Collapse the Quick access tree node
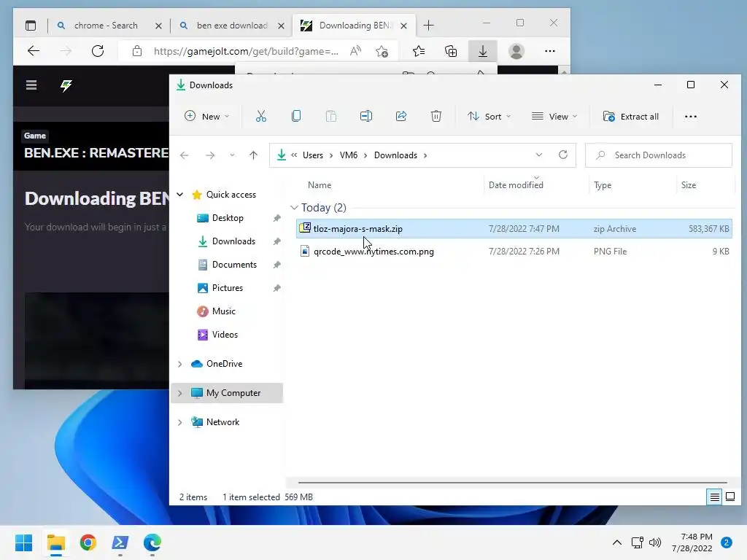The image size is (747, 560). pyautogui.click(x=180, y=194)
